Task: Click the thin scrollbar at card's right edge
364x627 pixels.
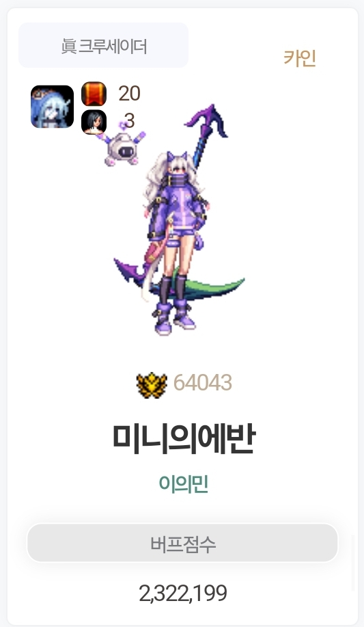Action: coord(353,563)
